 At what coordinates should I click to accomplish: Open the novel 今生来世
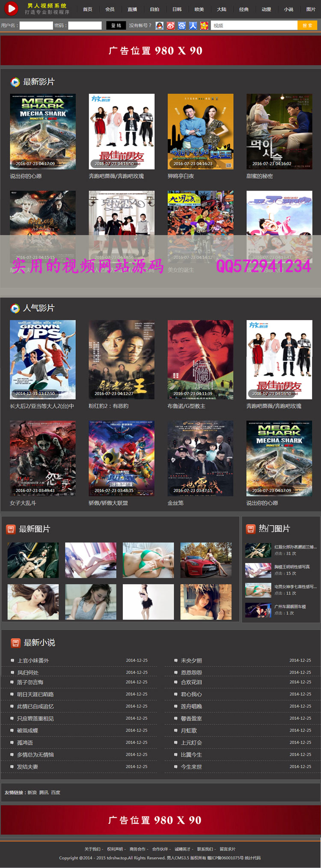click(191, 767)
